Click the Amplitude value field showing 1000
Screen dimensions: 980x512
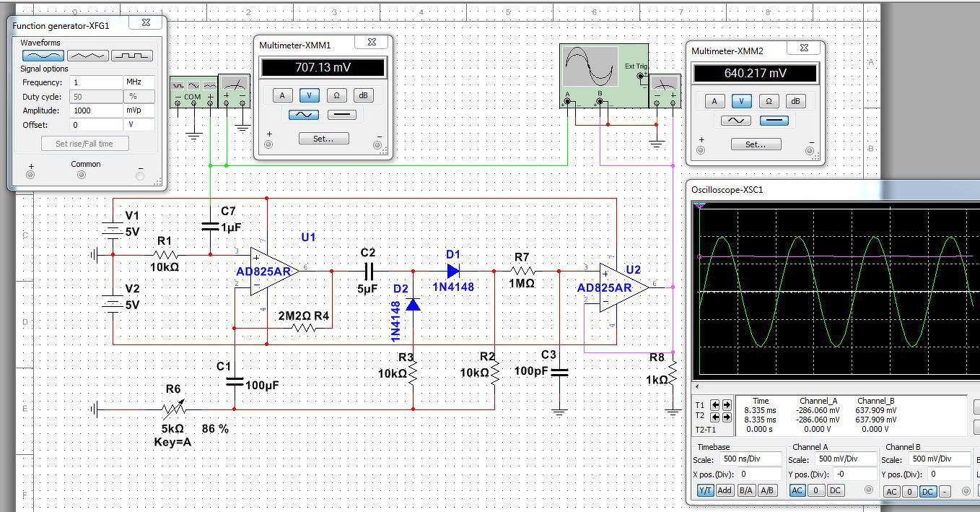(x=96, y=110)
